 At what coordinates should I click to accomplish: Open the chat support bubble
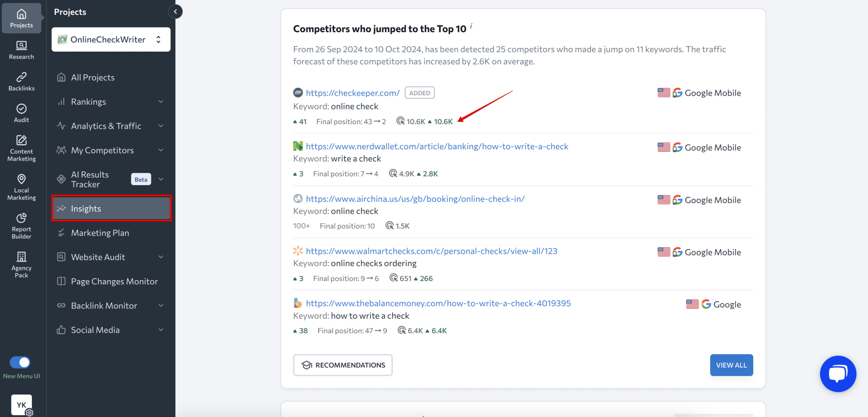tap(837, 374)
